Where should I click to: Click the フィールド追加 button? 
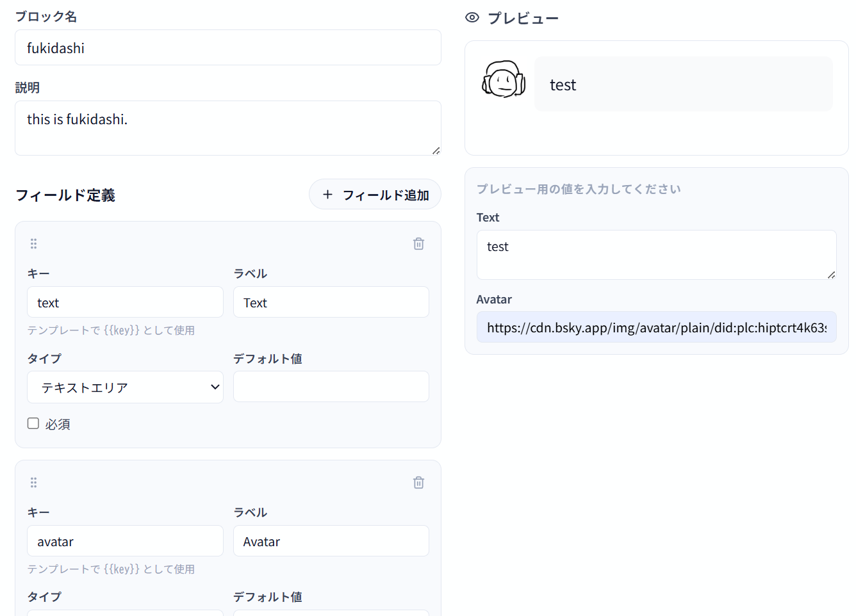375,195
